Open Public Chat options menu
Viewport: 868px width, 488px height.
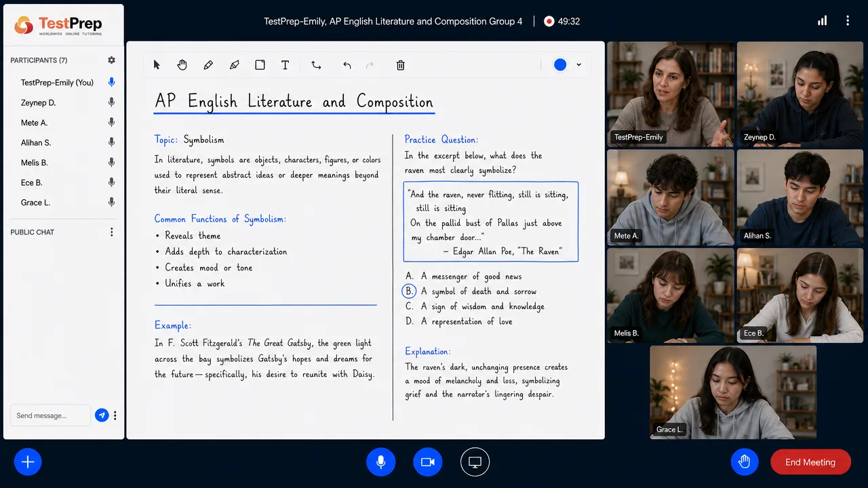112,232
